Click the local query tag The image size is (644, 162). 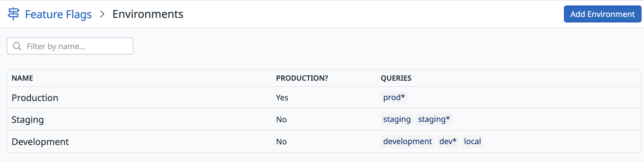(472, 141)
